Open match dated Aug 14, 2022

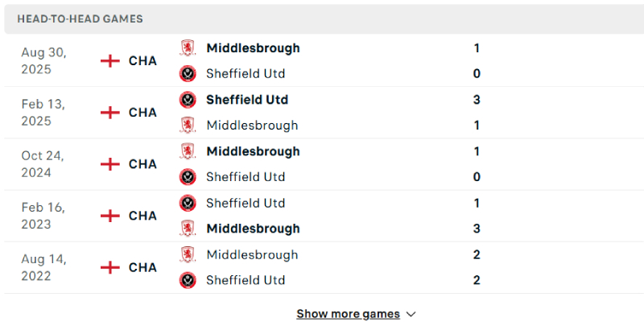point(43,267)
